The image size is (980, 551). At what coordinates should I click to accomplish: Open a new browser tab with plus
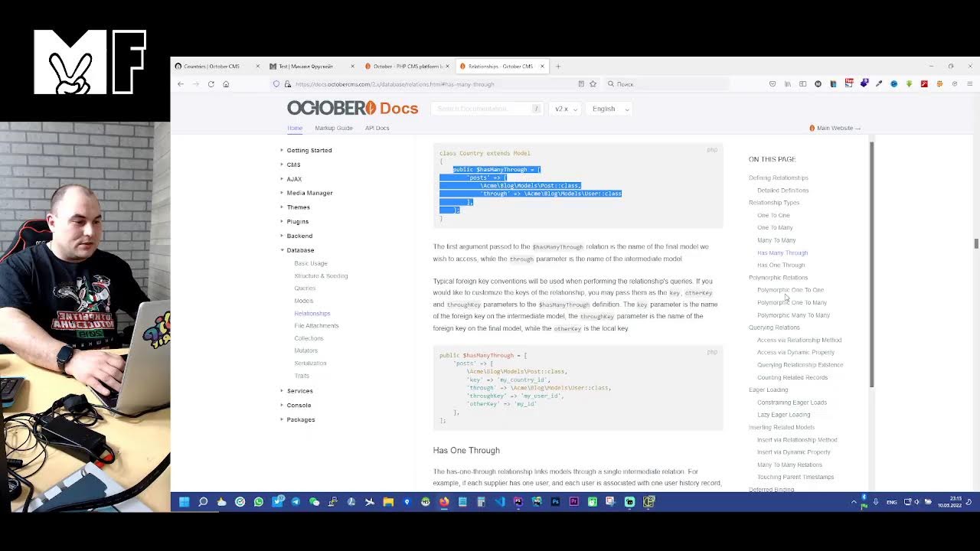point(558,67)
